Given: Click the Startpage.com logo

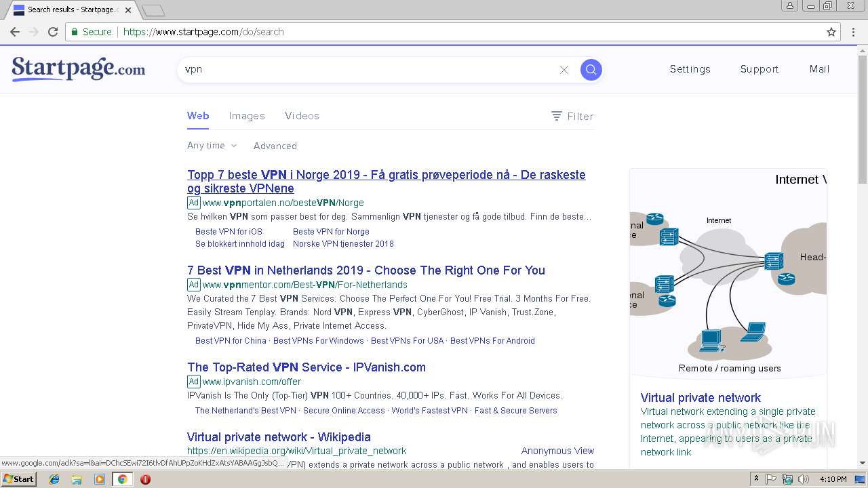Looking at the screenshot, I should (78, 69).
